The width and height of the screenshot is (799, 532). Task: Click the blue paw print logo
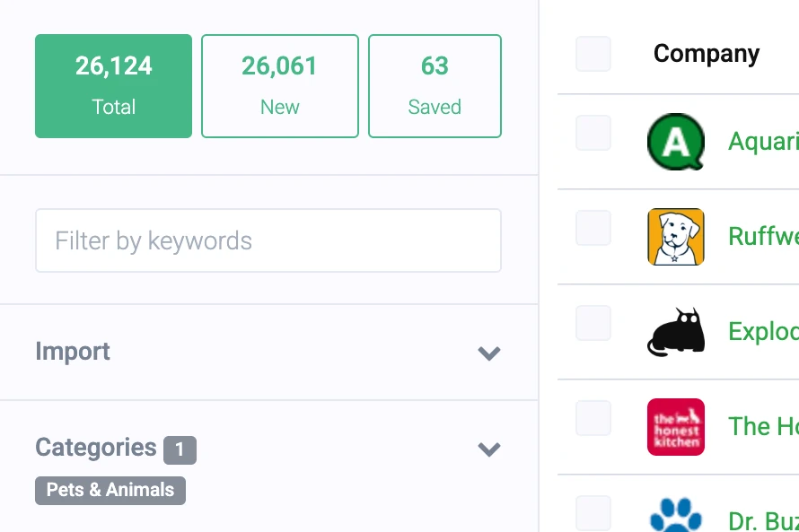coord(675,516)
